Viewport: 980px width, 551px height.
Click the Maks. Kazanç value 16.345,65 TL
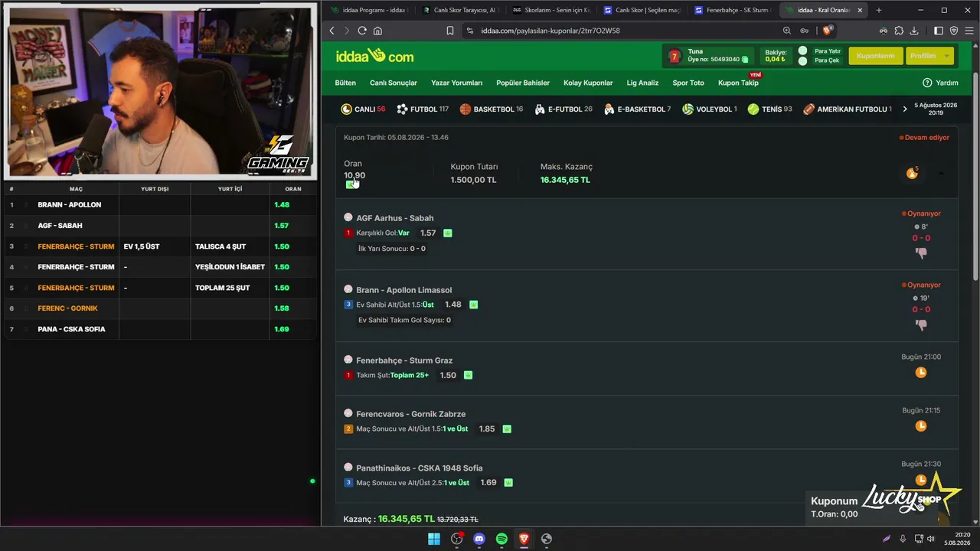point(565,180)
